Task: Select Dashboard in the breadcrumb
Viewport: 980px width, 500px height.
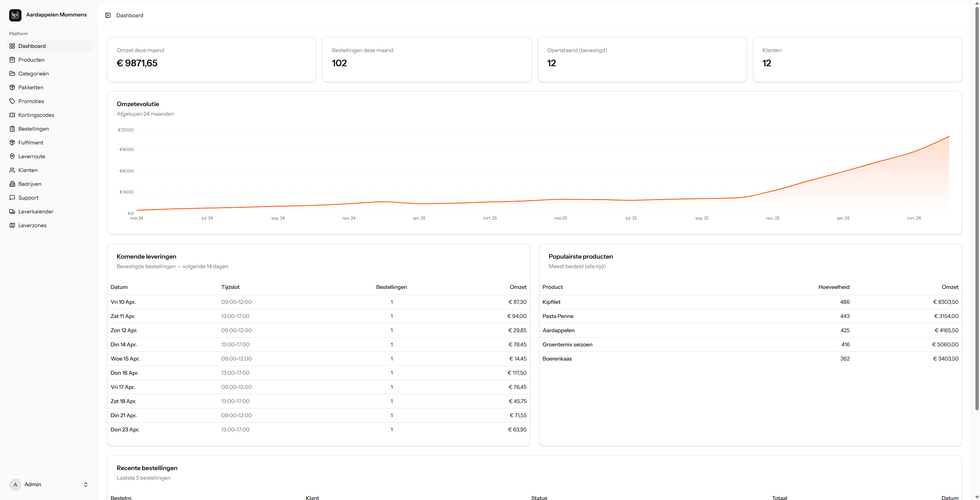Action: point(129,15)
